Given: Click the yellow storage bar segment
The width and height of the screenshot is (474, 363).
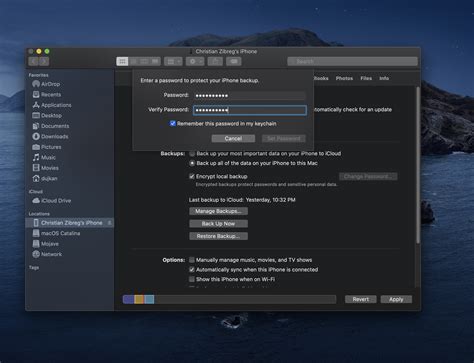Looking at the screenshot, I should (139, 299).
